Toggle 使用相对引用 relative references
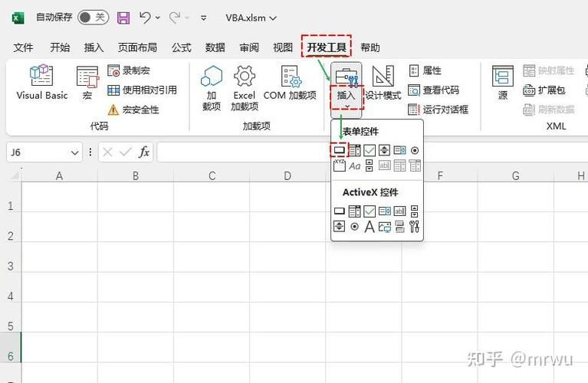The image size is (588, 383). pos(142,90)
